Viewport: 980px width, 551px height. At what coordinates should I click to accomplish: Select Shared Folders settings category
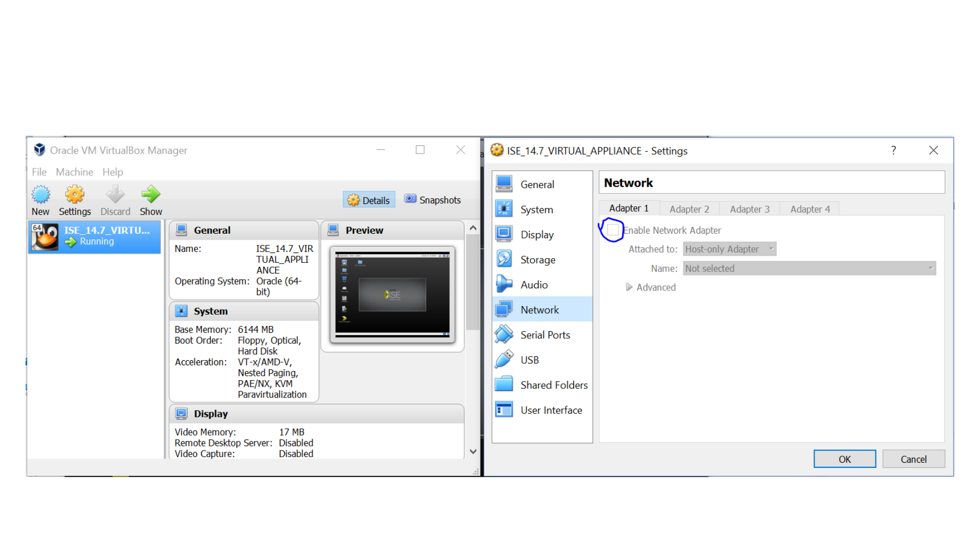(x=554, y=385)
